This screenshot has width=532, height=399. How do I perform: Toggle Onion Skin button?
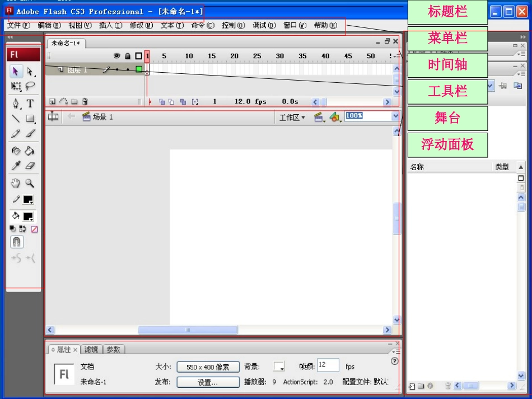click(162, 102)
